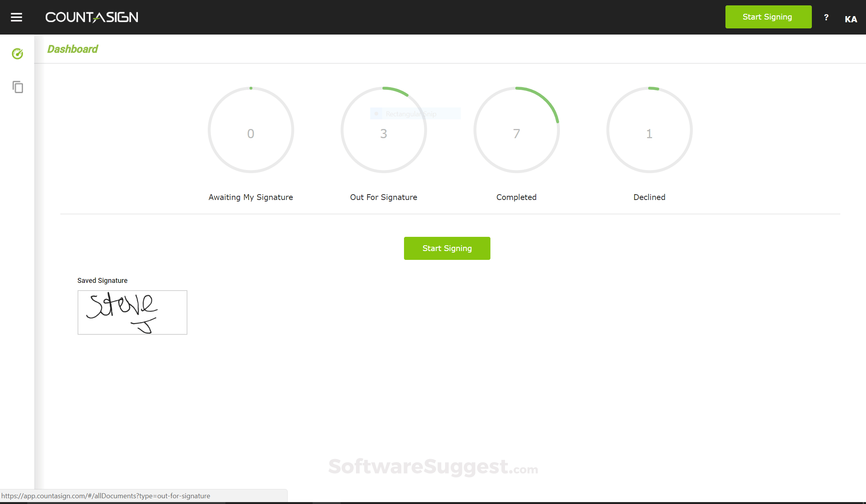Viewport: 866px width, 504px height.
Task: Open the dashboard gauge sidebar icon
Action: 17,54
